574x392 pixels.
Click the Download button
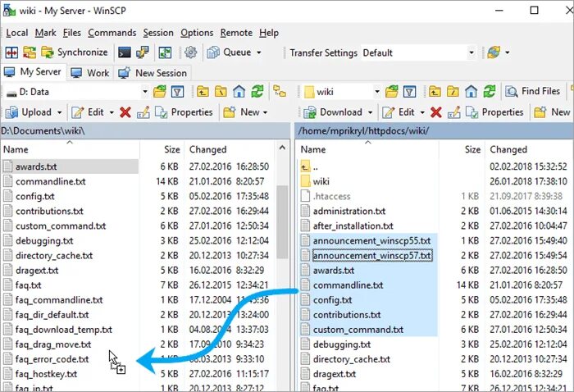pos(333,112)
